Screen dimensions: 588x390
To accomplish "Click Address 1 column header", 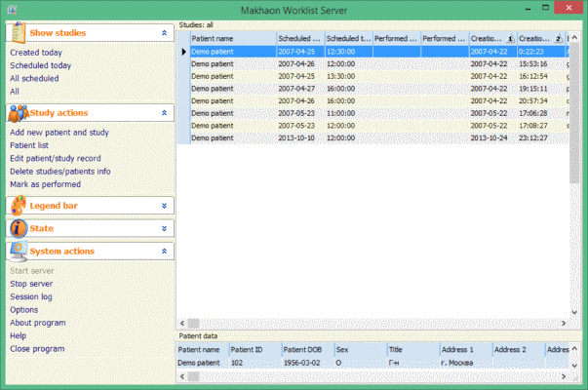I will pyautogui.click(x=466, y=349).
